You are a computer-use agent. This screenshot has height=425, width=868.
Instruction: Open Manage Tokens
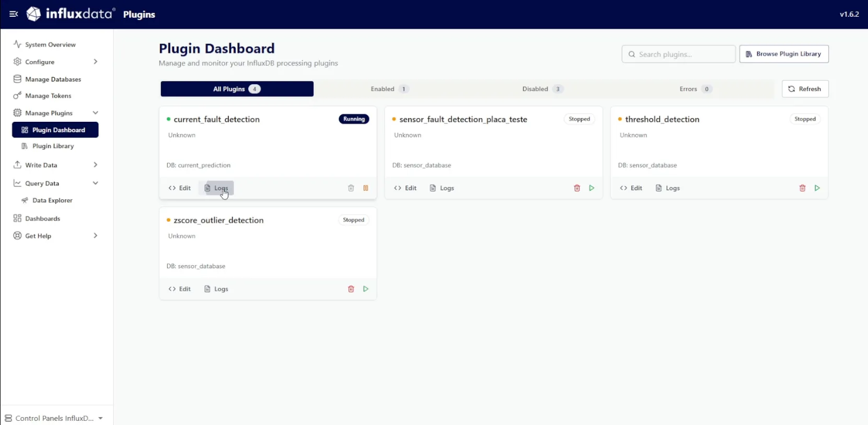pos(48,96)
